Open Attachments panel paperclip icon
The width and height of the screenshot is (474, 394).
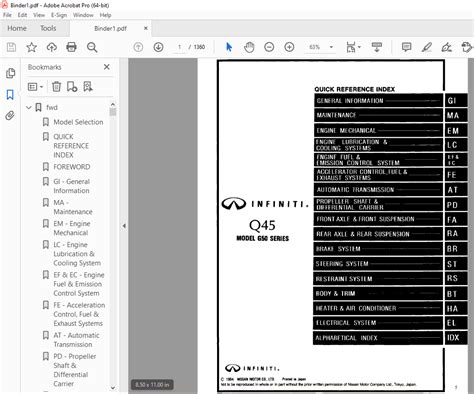point(10,116)
